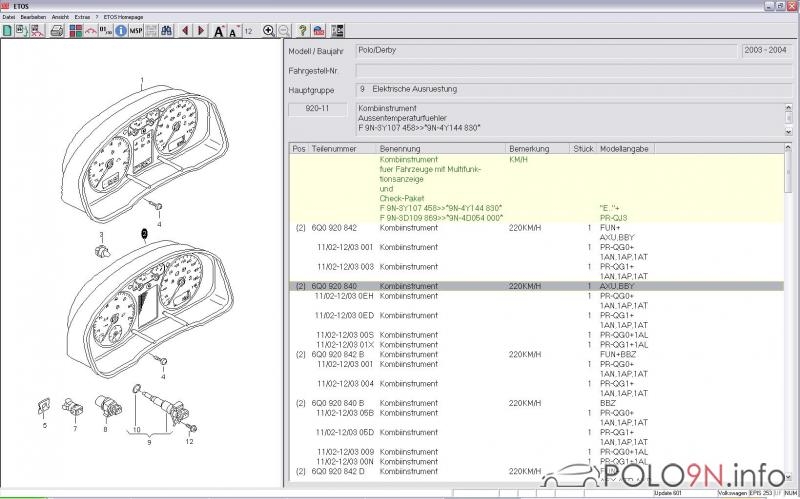Click the yellow question mark help icon

click(303, 31)
